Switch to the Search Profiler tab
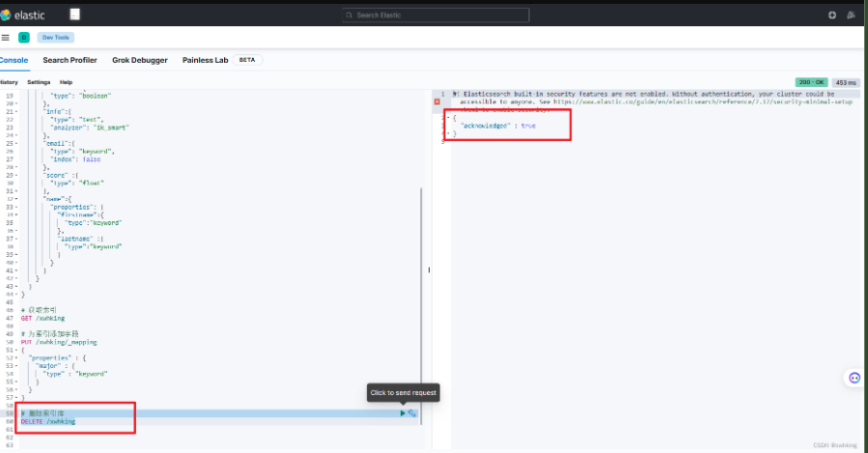 [x=70, y=60]
